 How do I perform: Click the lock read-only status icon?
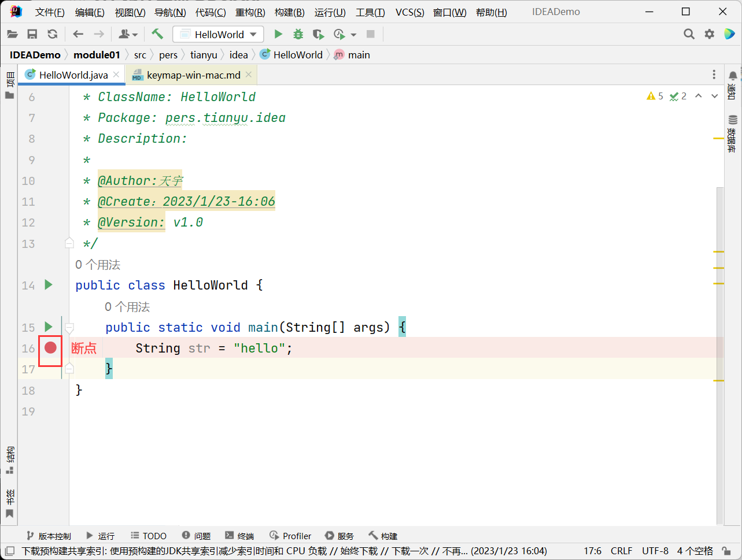pos(726,551)
